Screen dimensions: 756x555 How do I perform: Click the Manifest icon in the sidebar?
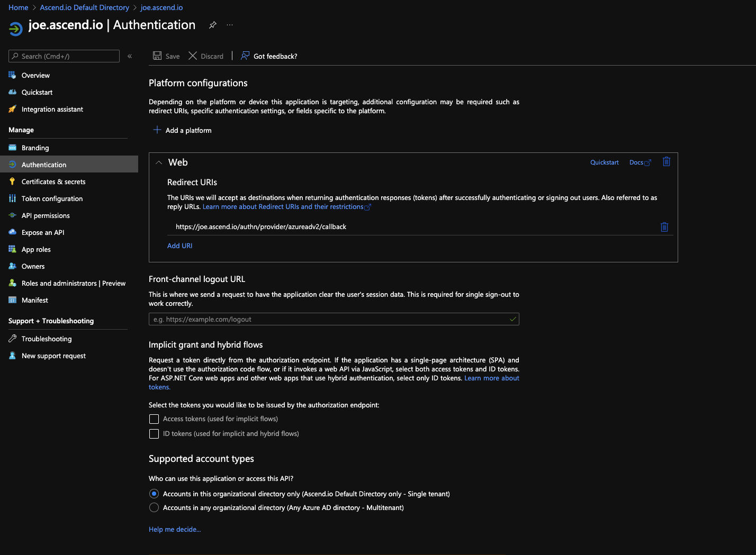12,300
